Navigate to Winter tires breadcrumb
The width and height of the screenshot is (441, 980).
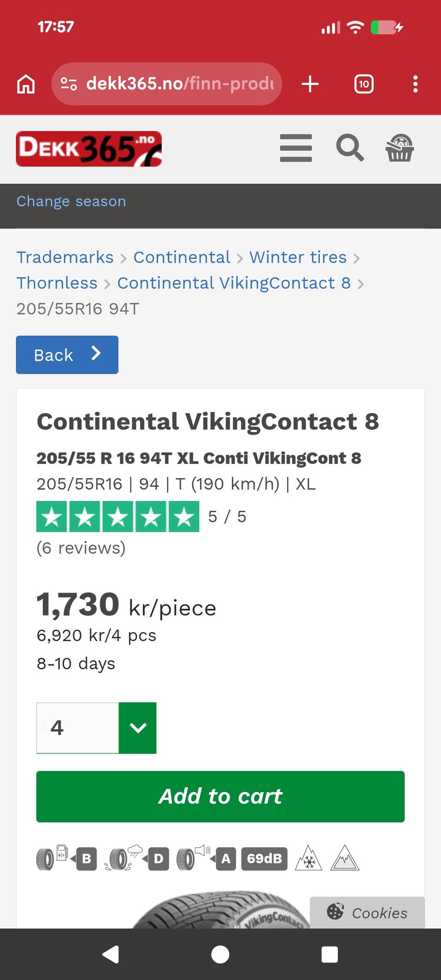[298, 257]
